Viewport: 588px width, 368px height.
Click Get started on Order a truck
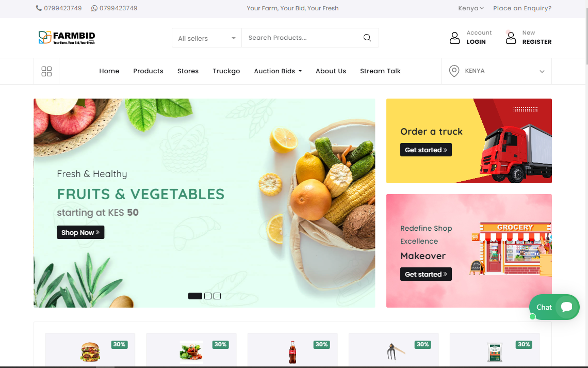click(x=426, y=150)
